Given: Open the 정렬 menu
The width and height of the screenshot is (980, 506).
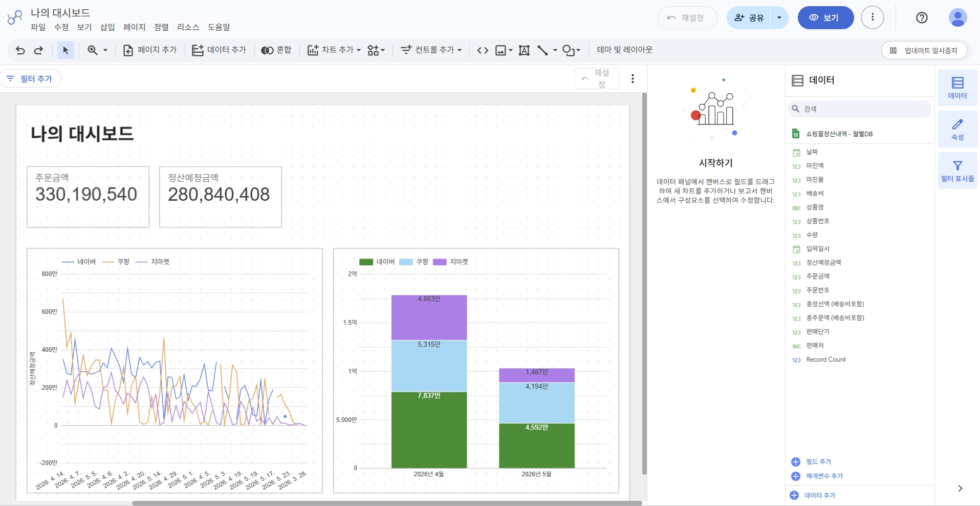Looking at the screenshot, I should tap(161, 27).
